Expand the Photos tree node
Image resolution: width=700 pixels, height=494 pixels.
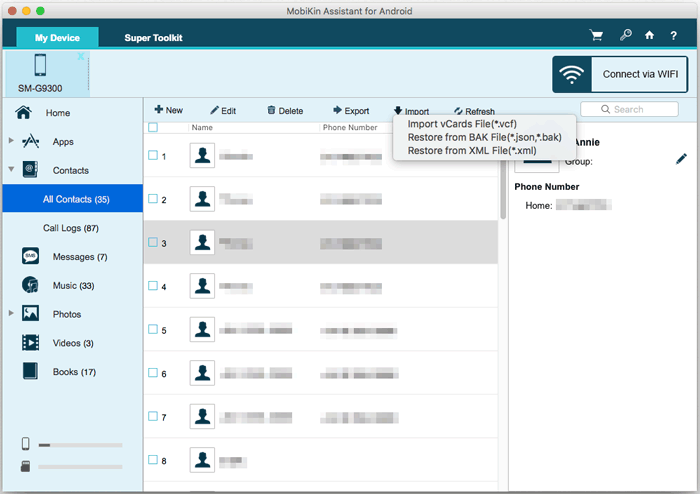(11, 313)
